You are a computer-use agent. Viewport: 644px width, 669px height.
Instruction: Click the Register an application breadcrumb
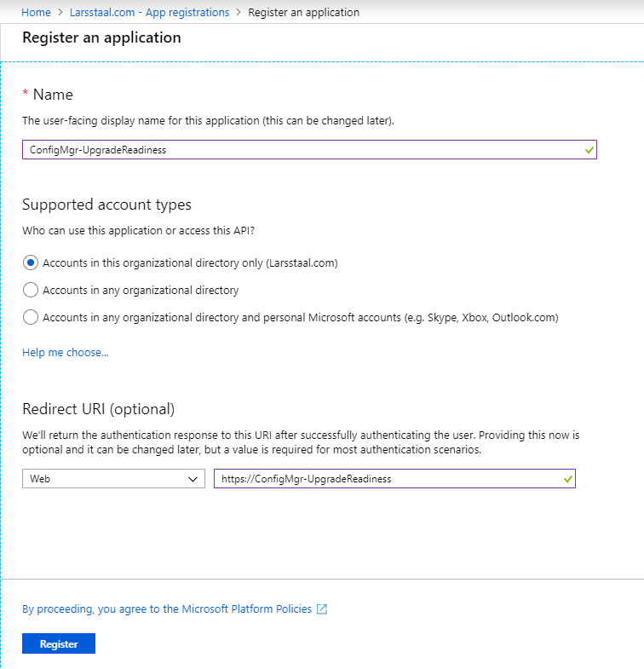[x=303, y=13]
